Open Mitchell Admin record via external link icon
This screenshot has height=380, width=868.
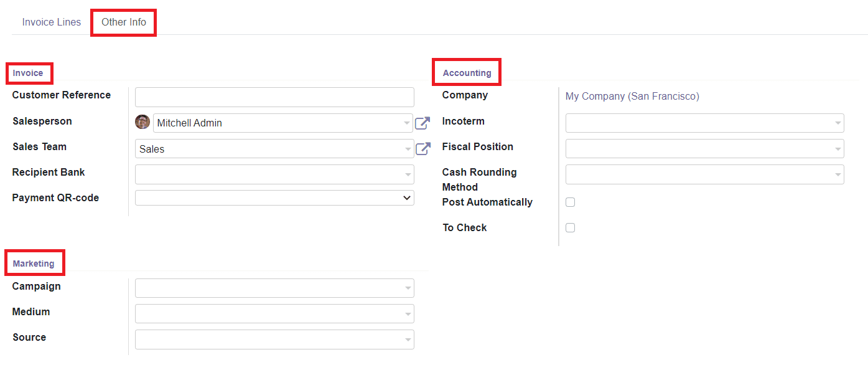(422, 123)
